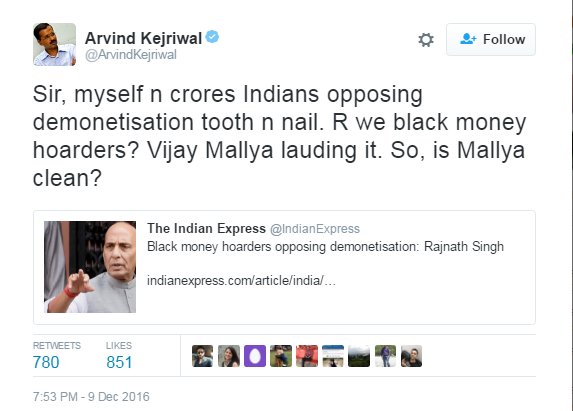View the 780 retweets count
Screen dimensions: 573x411
point(46,362)
